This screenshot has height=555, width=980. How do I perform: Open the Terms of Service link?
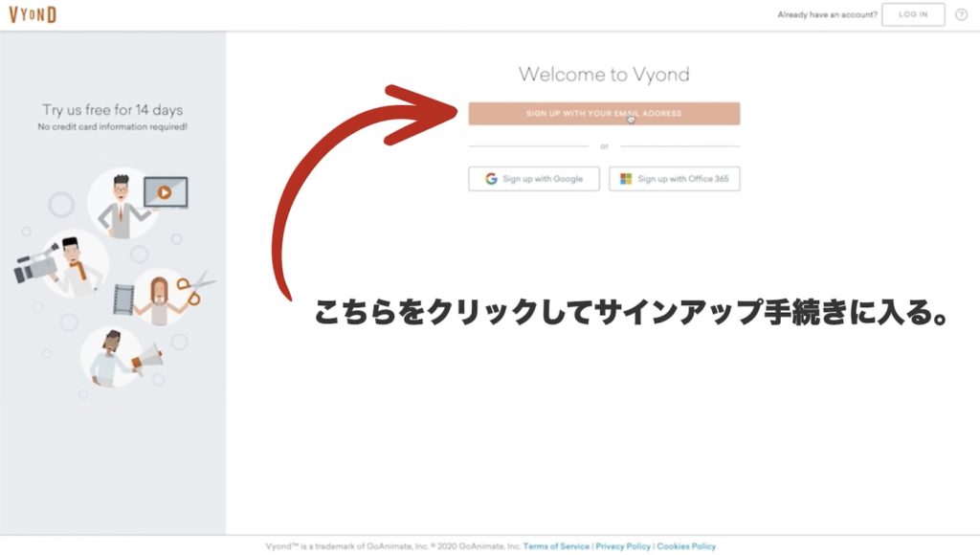pyautogui.click(x=556, y=546)
